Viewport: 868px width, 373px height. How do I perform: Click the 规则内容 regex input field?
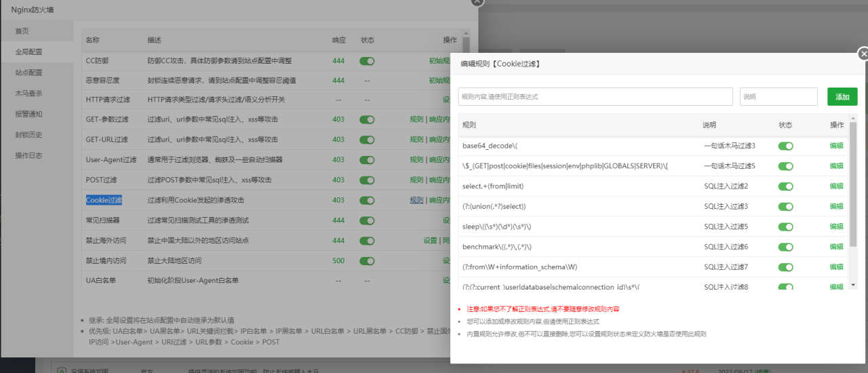pyautogui.click(x=595, y=97)
